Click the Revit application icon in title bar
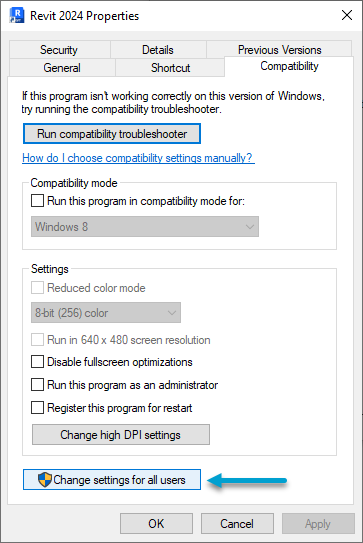Image resolution: width=363 pixels, height=543 pixels. tap(17, 16)
